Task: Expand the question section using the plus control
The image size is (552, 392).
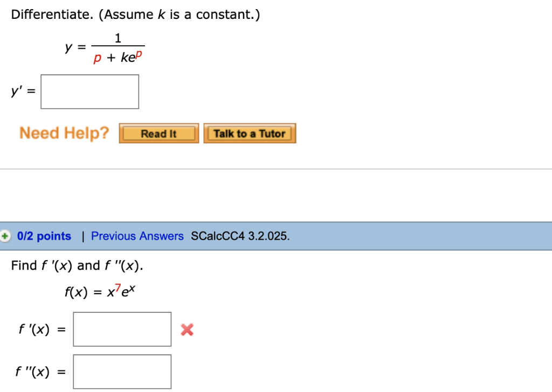Action: pos(5,236)
